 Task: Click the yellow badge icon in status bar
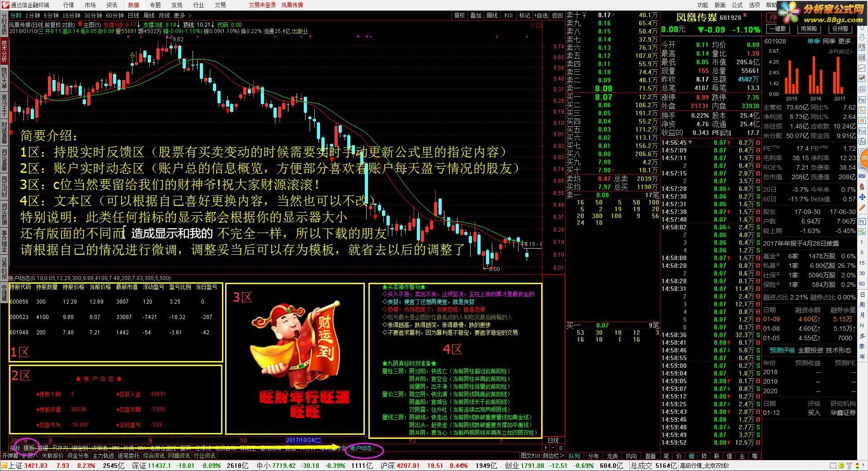[x=841, y=466]
